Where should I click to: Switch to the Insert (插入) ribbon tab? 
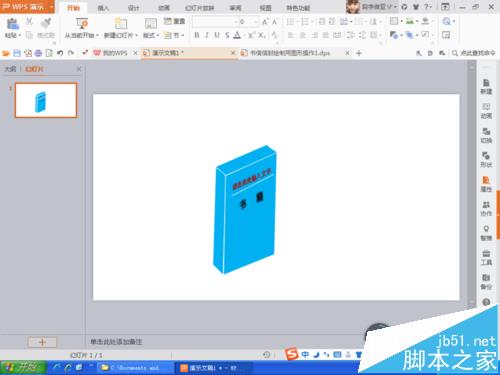(x=103, y=8)
